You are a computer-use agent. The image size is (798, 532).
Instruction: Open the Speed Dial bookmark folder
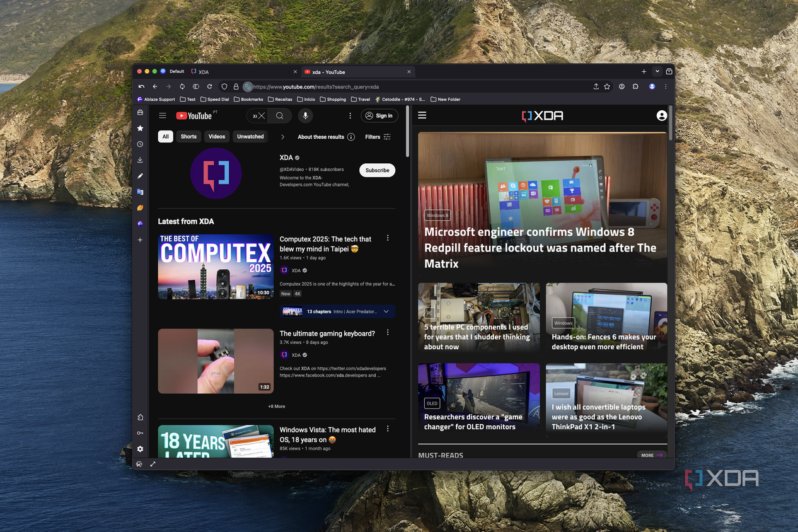[x=214, y=99]
